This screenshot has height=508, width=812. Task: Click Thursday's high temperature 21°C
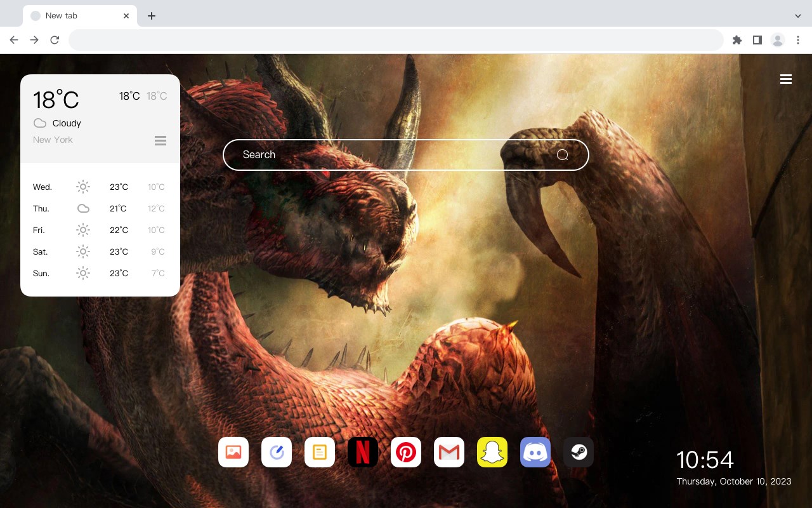(118, 208)
